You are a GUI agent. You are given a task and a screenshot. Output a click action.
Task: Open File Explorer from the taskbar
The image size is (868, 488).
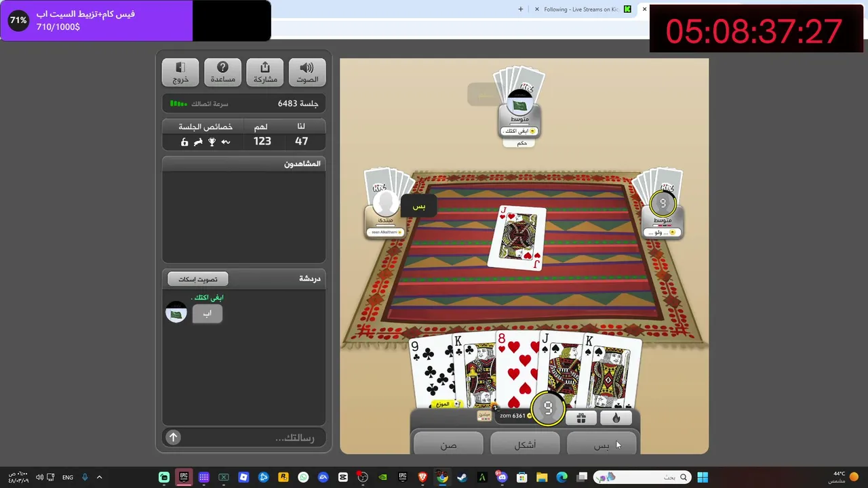click(x=542, y=477)
